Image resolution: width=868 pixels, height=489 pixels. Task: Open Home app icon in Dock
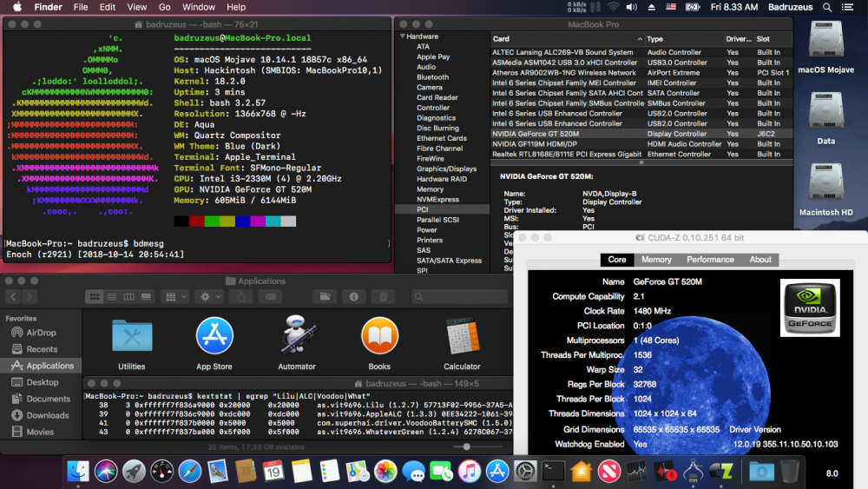[582, 472]
